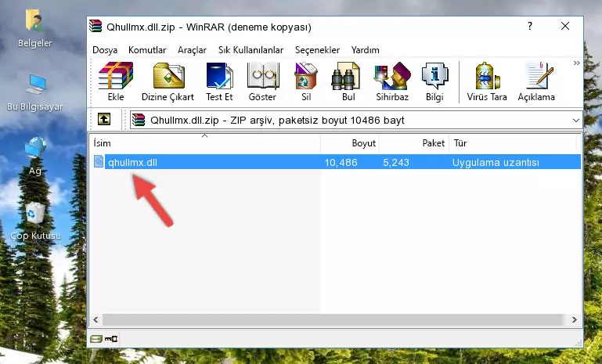602x364 pixels.
Task: Click the status bar drive icon
Action: [x=96, y=339]
